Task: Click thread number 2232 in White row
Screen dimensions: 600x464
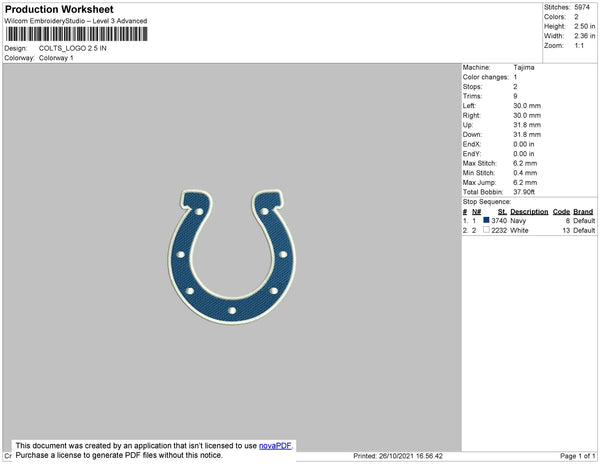Action: (x=499, y=230)
